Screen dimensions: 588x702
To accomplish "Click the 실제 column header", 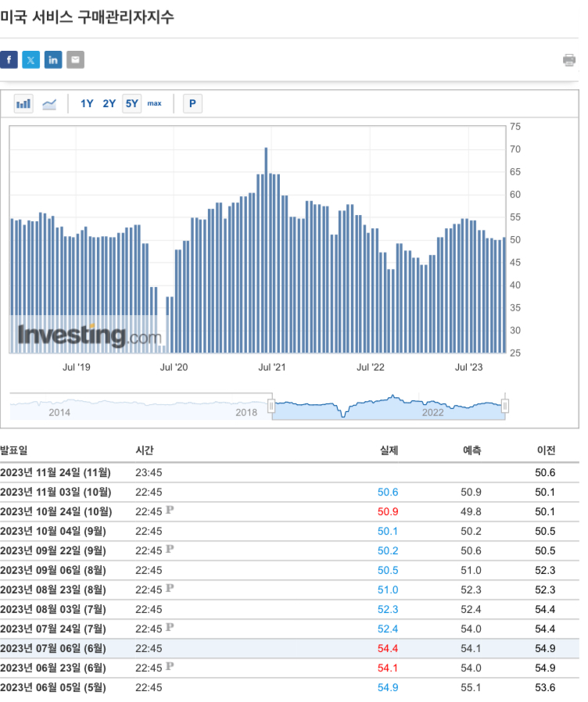I will [389, 450].
